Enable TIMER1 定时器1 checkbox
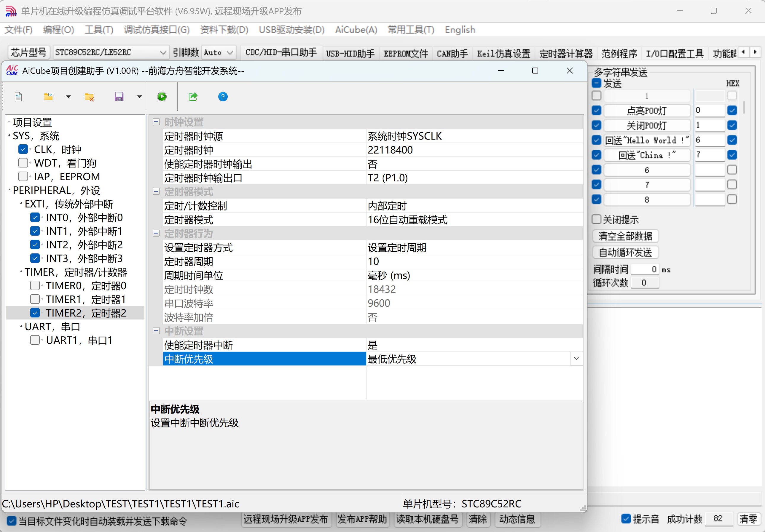The height and width of the screenshot is (532, 765). [x=35, y=299]
